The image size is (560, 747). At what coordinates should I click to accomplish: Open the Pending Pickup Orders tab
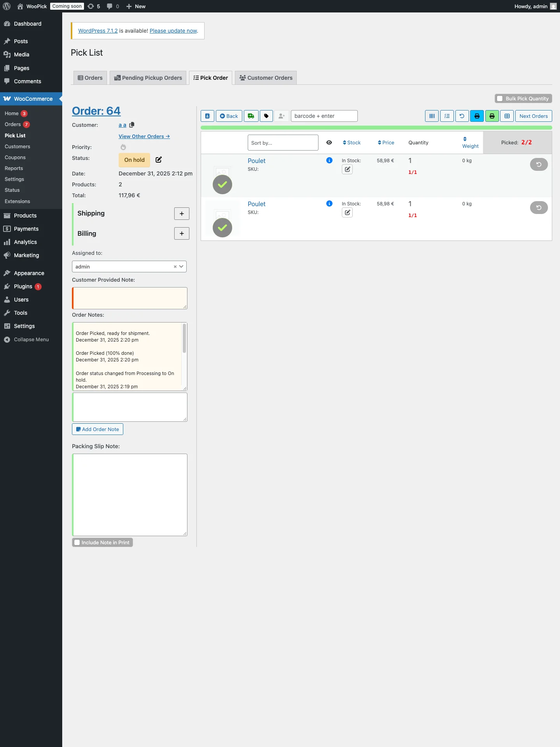pos(148,78)
